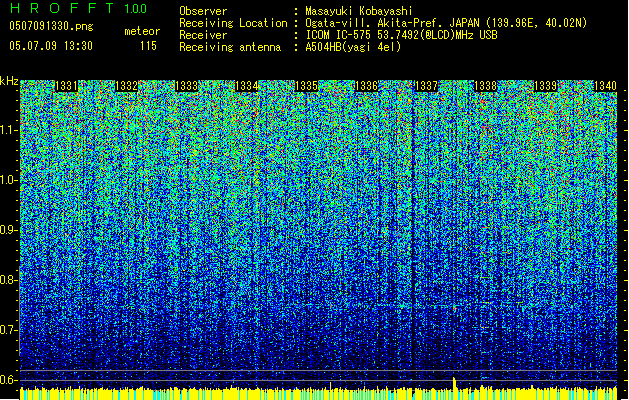
Task: Click the 1331 time marker
Action: 67,86
